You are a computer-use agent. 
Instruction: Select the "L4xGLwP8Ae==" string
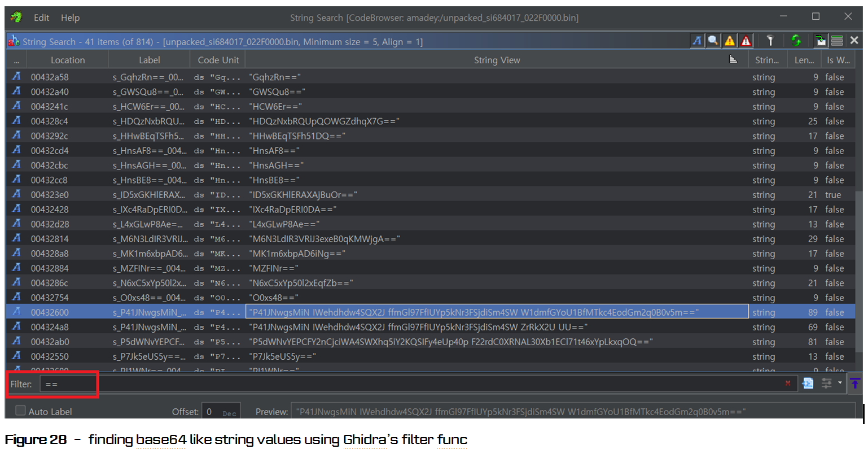284,224
